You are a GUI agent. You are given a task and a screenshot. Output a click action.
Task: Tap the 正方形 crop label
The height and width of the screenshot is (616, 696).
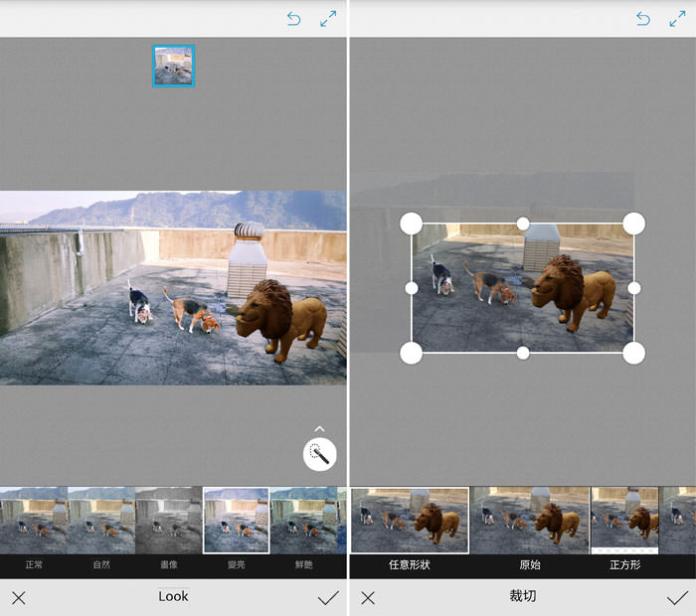point(625,564)
